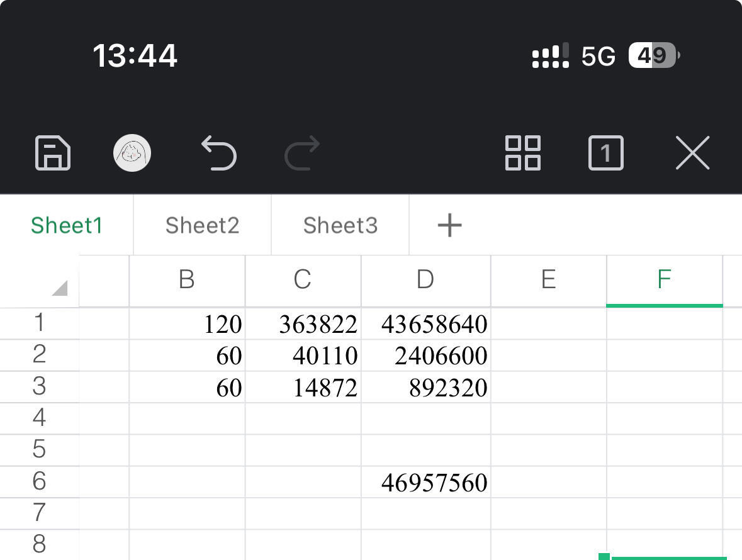Select cell B2 containing 60
Image resolution: width=742 pixels, height=560 pixels.
click(x=187, y=356)
